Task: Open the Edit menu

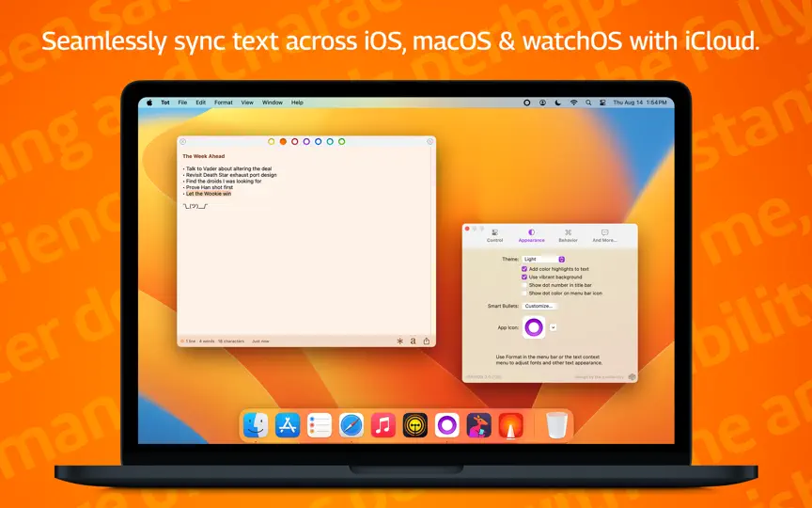Action: click(201, 103)
